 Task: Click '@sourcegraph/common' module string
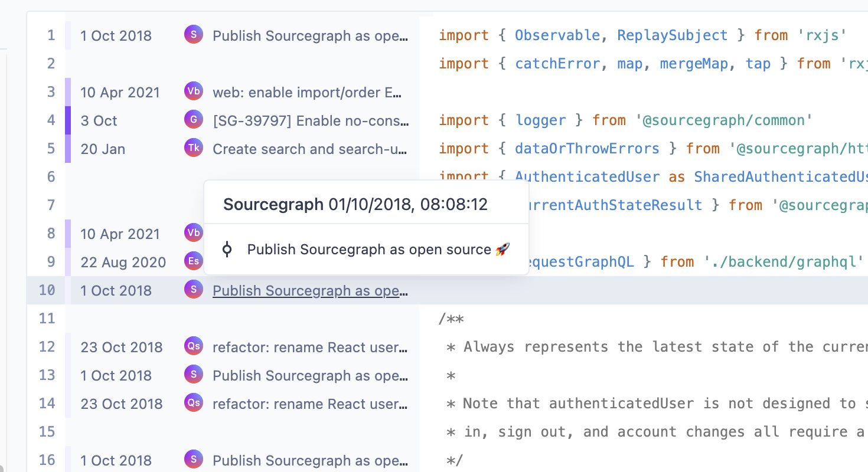[x=724, y=120]
